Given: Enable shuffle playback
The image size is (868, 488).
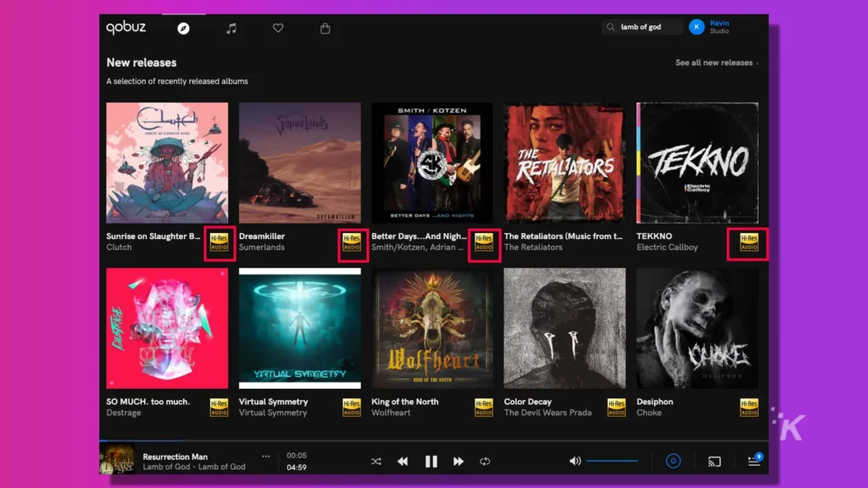Looking at the screenshot, I should point(376,461).
